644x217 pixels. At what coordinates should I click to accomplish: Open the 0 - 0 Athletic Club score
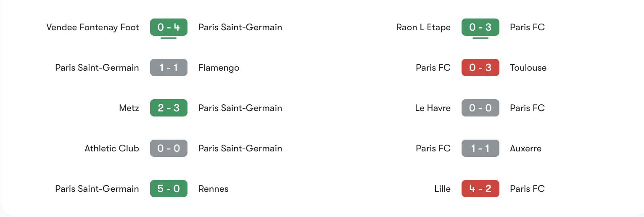[x=169, y=148]
